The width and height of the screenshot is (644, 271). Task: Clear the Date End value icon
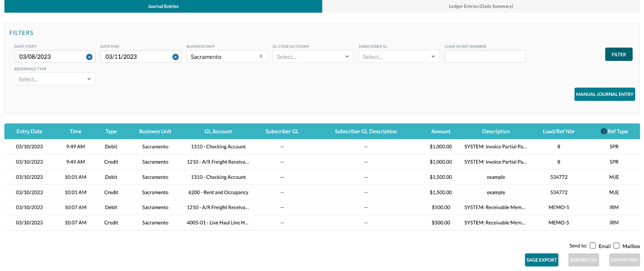175,57
